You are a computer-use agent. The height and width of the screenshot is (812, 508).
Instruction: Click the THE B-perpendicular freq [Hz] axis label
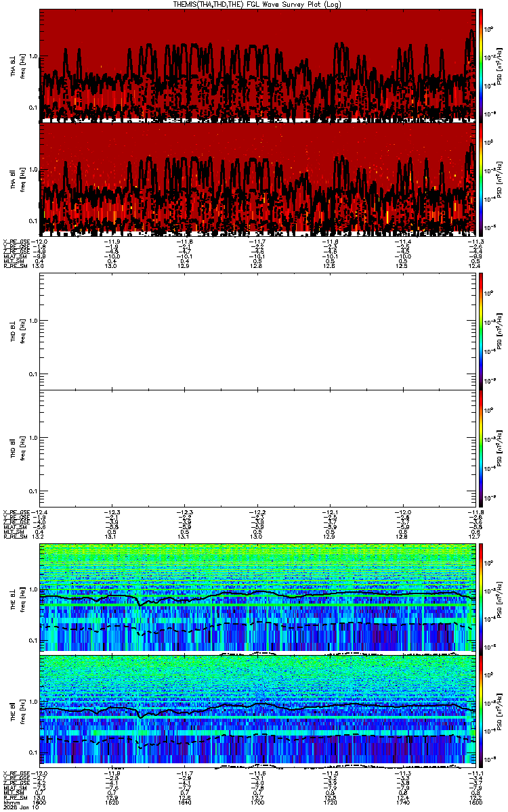click(22, 598)
